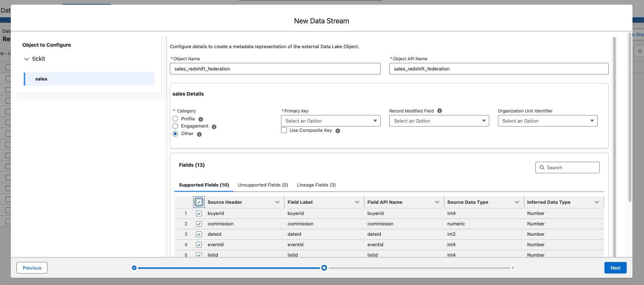Open Source Data Type column menu chevron
The height and width of the screenshot is (285, 644).
517,202
